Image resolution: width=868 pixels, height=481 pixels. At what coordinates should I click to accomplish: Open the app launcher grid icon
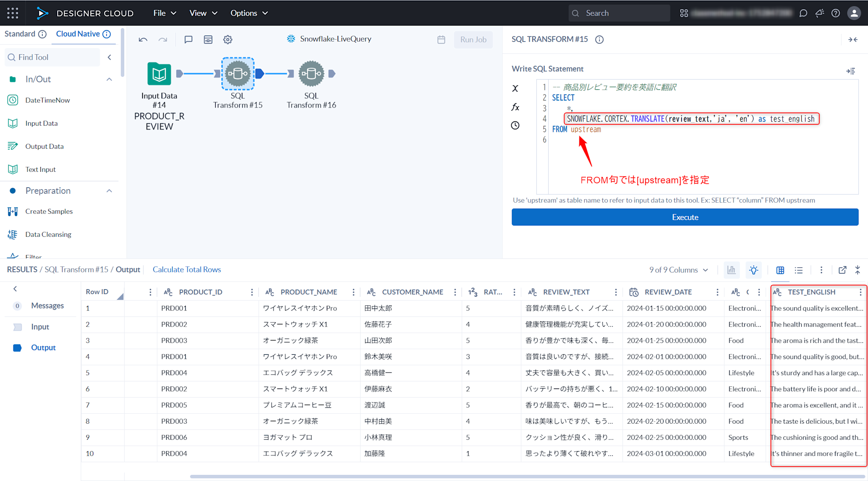[x=13, y=13]
